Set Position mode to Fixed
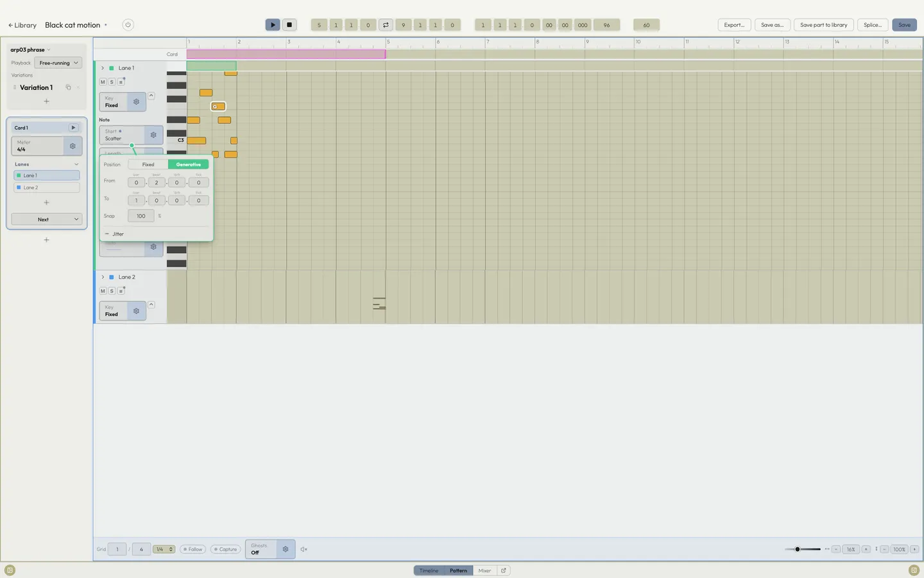The height and width of the screenshot is (578, 924). coord(148,164)
